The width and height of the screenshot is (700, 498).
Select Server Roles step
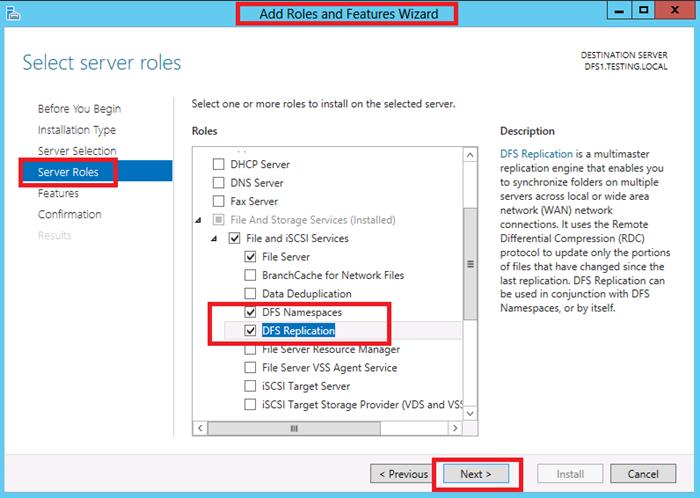(x=97, y=172)
